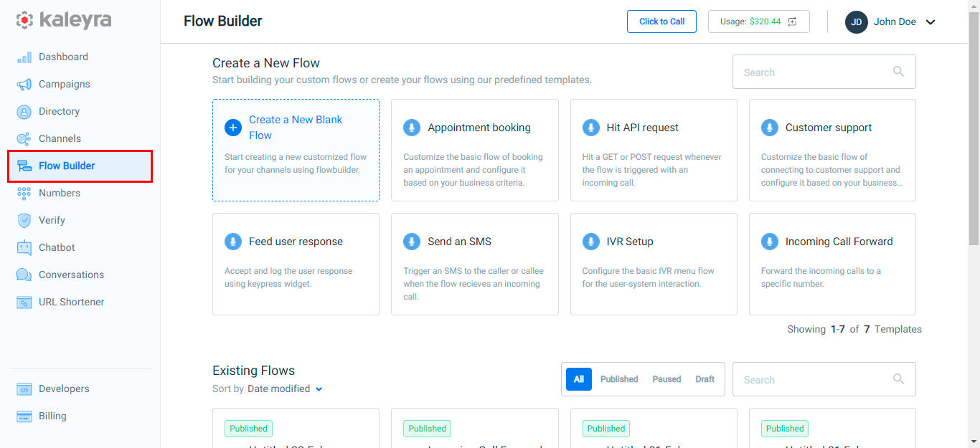Click the existing flows search magnifier icon
Image resolution: width=980 pixels, height=448 pixels.
click(x=898, y=379)
